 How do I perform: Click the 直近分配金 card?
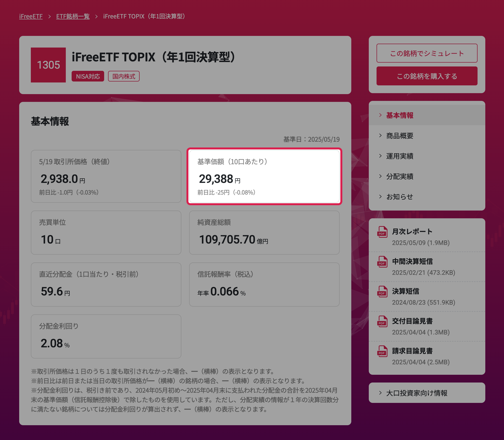(x=106, y=284)
